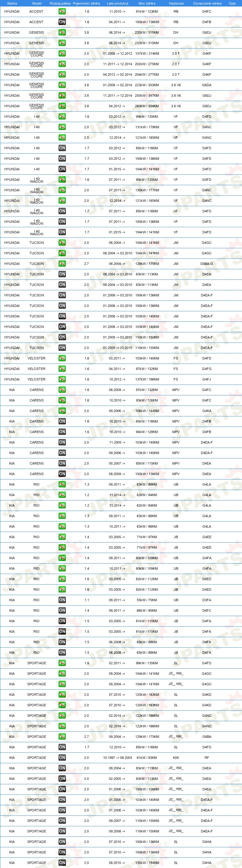Click body code K00
The width and height of the screenshot is (242, 868).
click(176, 758)
